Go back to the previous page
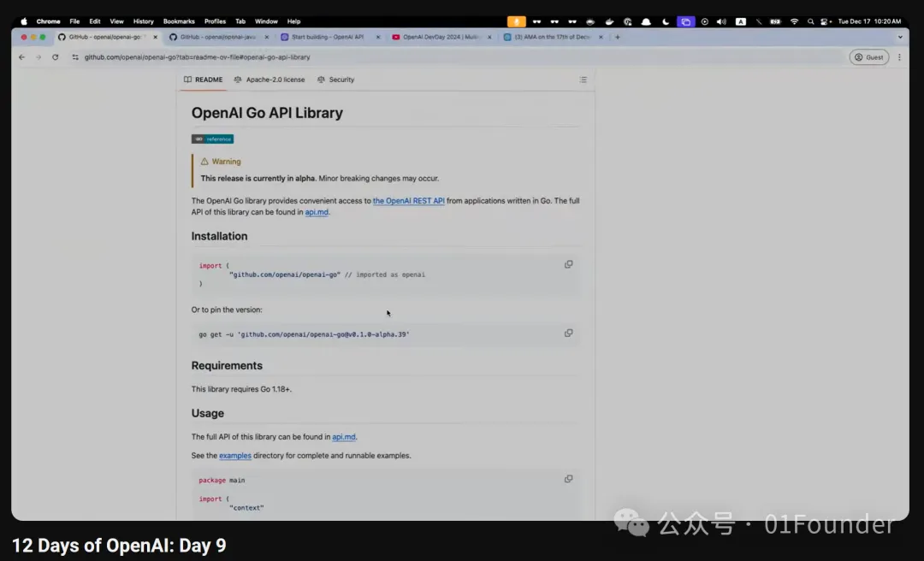This screenshot has height=561, width=924. pos(21,57)
